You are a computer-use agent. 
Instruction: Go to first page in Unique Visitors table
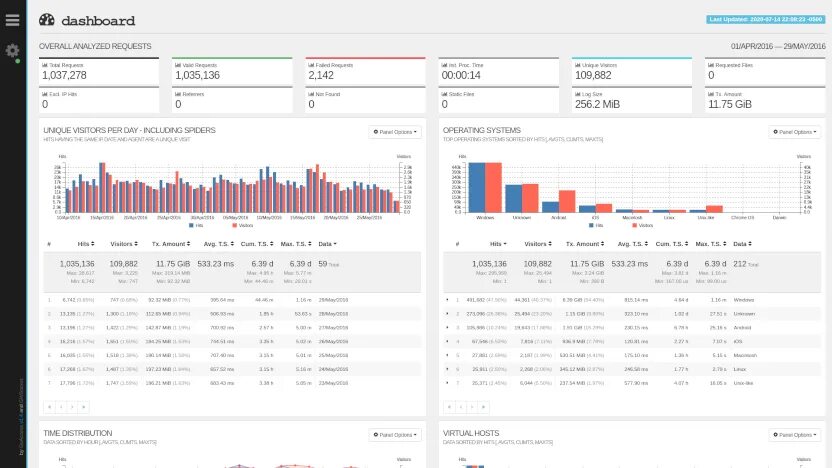pyautogui.click(x=49, y=407)
